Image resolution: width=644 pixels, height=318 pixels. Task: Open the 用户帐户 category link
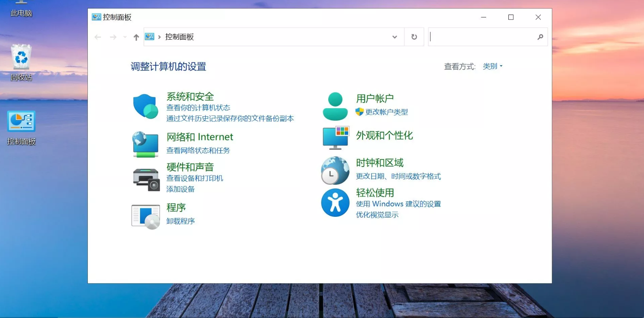375,98
